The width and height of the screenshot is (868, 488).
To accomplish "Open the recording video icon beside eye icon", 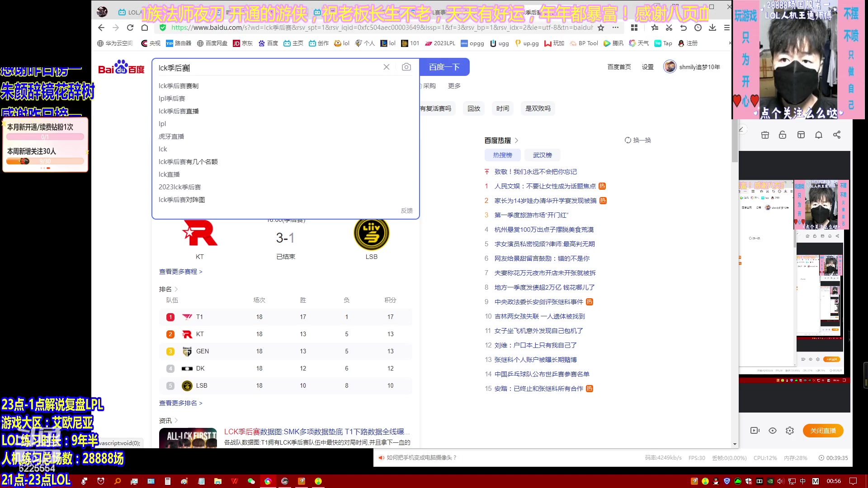I will pos(755,431).
